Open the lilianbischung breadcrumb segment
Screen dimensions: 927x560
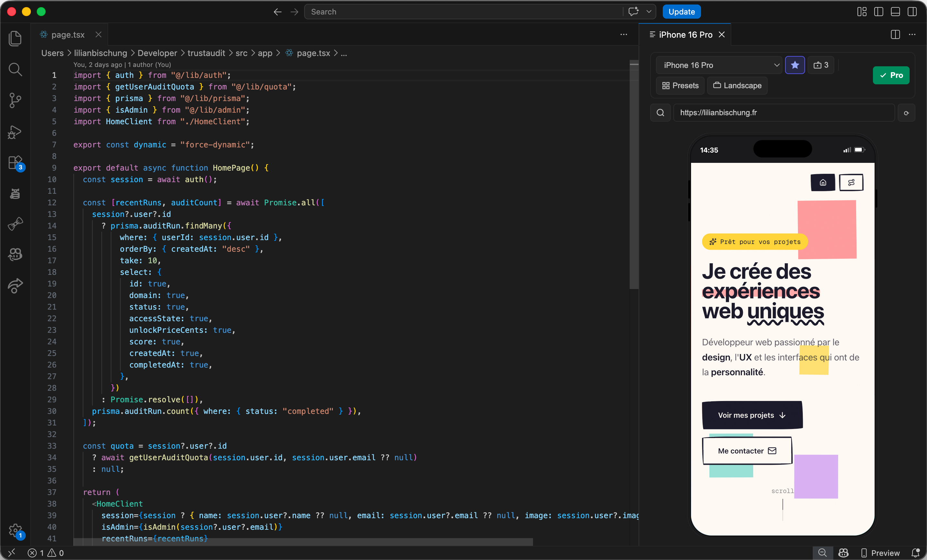click(100, 53)
